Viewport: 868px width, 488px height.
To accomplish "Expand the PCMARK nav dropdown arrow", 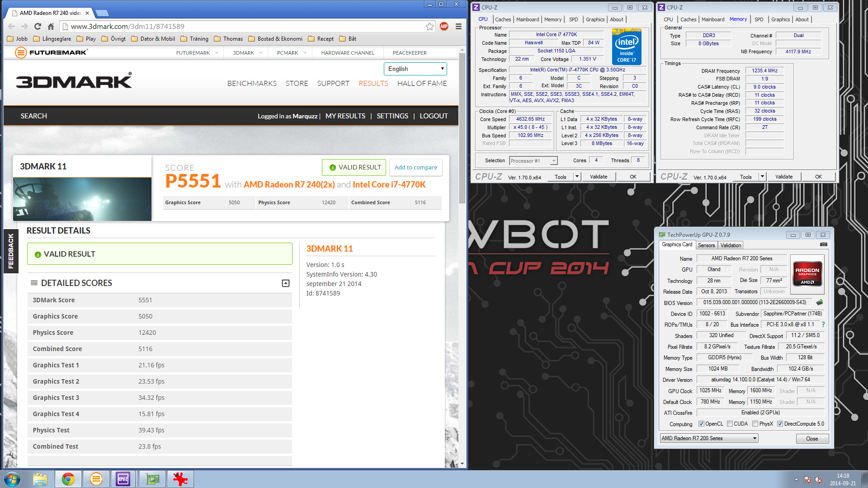I will (x=305, y=53).
